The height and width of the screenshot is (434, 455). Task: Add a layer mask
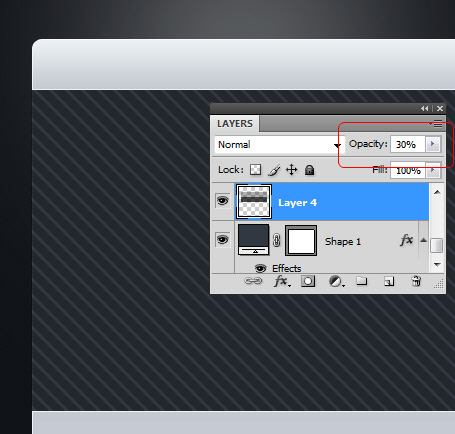coord(308,281)
